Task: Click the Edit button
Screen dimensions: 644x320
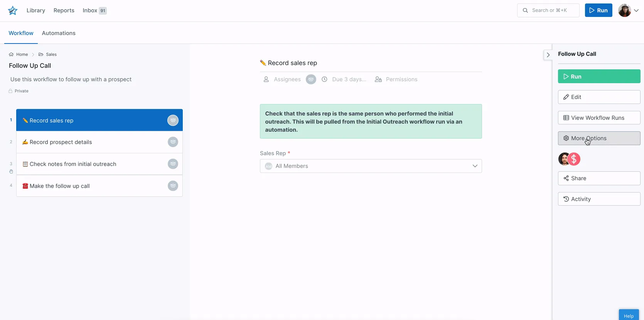Action: pyautogui.click(x=599, y=97)
